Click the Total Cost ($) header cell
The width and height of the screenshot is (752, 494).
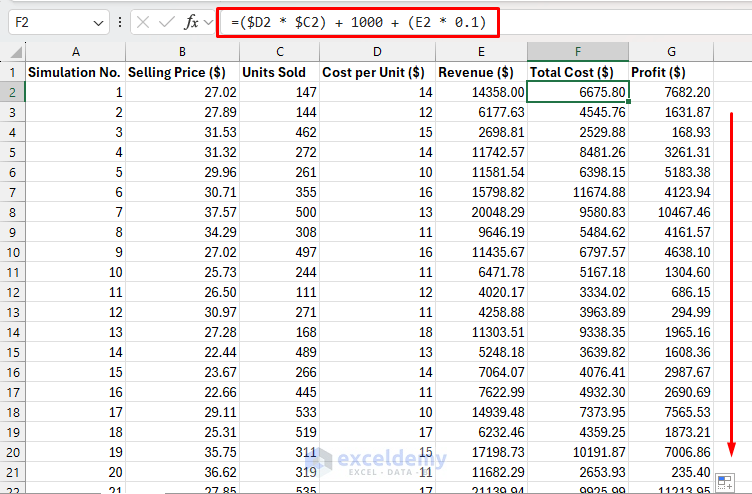click(578, 72)
